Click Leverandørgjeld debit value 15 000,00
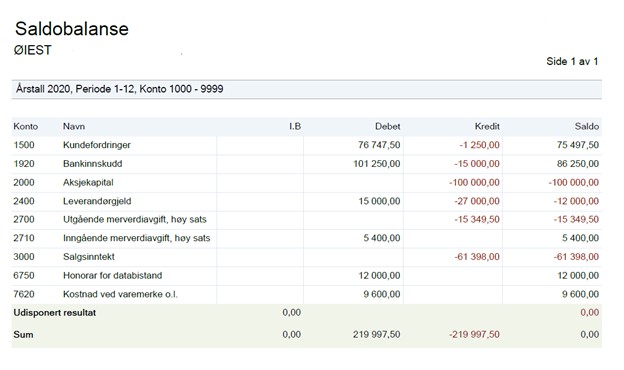This screenshot has height=370, width=624. [x=379, y=201]
